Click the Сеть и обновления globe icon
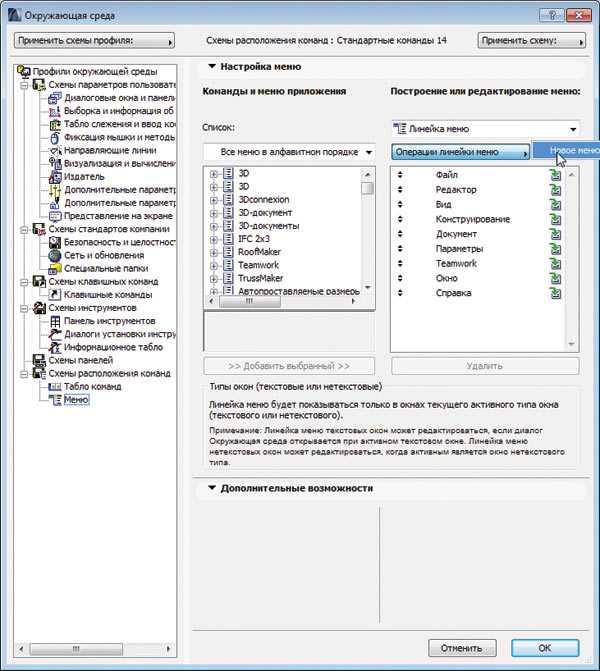 coord(55,255)
